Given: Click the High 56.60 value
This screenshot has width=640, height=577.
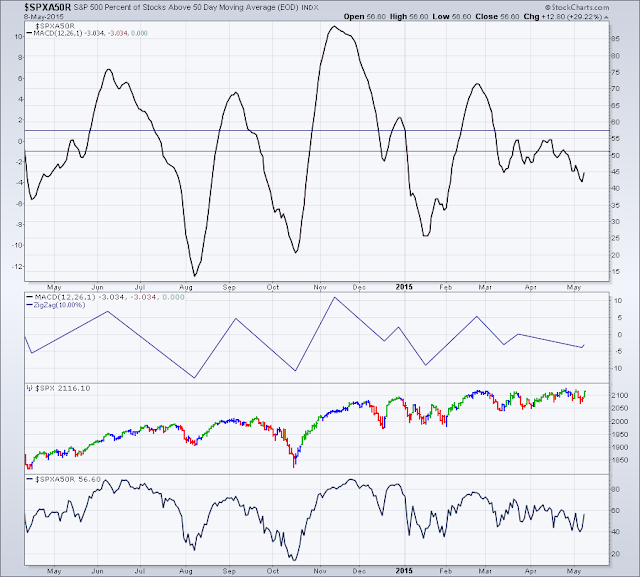Looking at the screenshot, I should [x=409, y=17].
